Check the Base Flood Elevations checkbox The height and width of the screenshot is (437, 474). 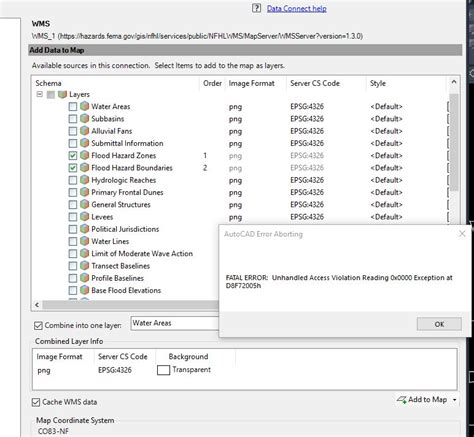(73, 291)
